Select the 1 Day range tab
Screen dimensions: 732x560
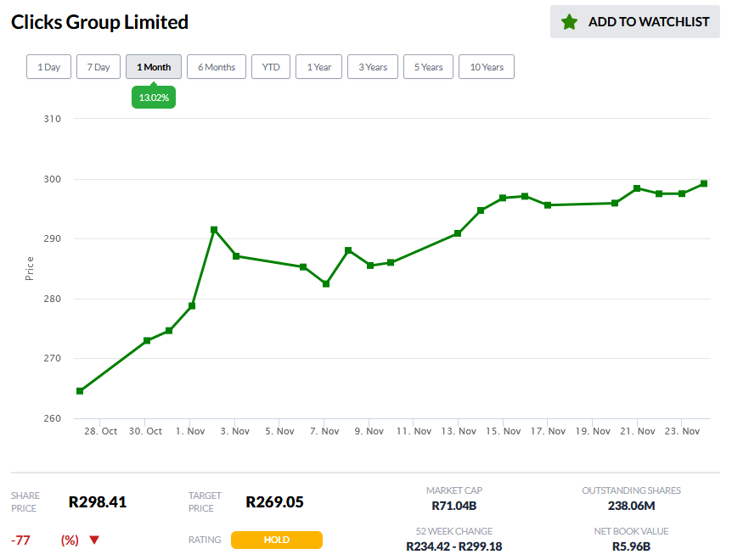49,67
